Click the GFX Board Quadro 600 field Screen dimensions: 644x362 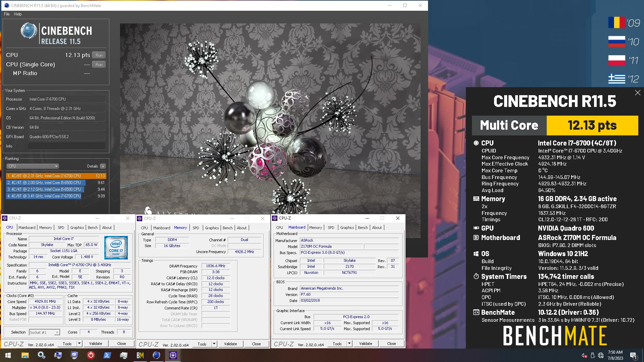[x=67, y=137]
